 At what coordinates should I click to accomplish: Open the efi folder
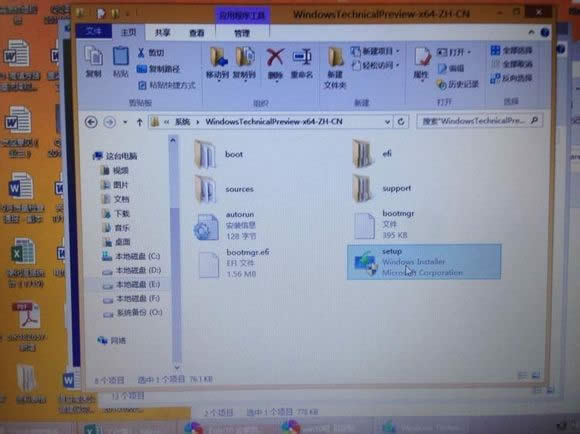(372, 153)
